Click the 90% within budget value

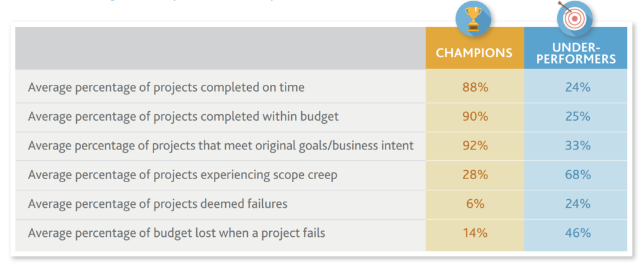(x=475, y=116)
